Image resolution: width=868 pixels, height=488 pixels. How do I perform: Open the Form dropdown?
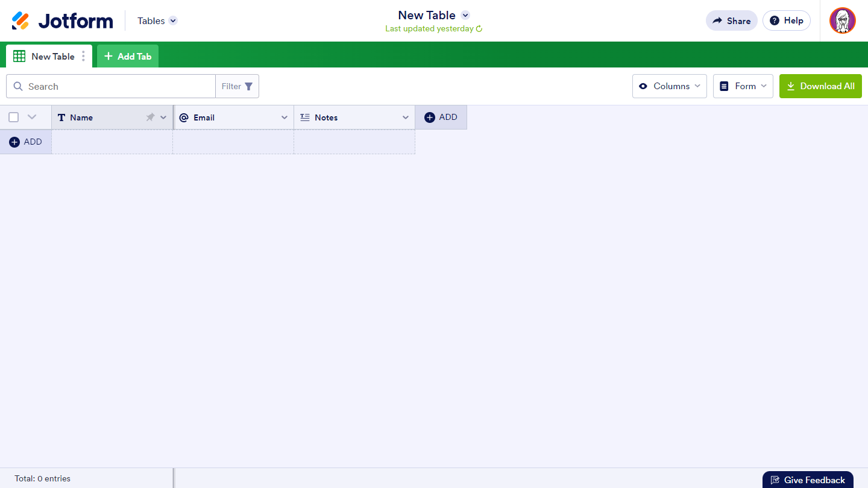click(743, 86)
